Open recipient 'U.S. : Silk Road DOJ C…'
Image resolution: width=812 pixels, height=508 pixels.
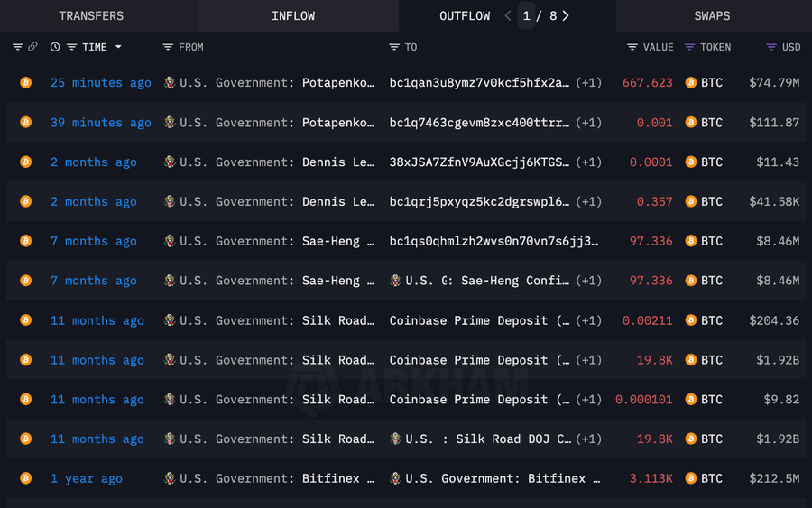click(x=488, y=439)
